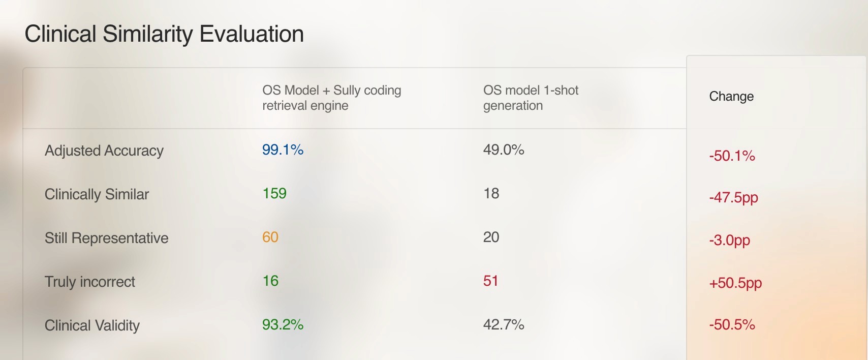The height and width of the screenshot is (360, 868).
Task: Select the Clinically Similar row label
Action: click(x=97, y=194)
